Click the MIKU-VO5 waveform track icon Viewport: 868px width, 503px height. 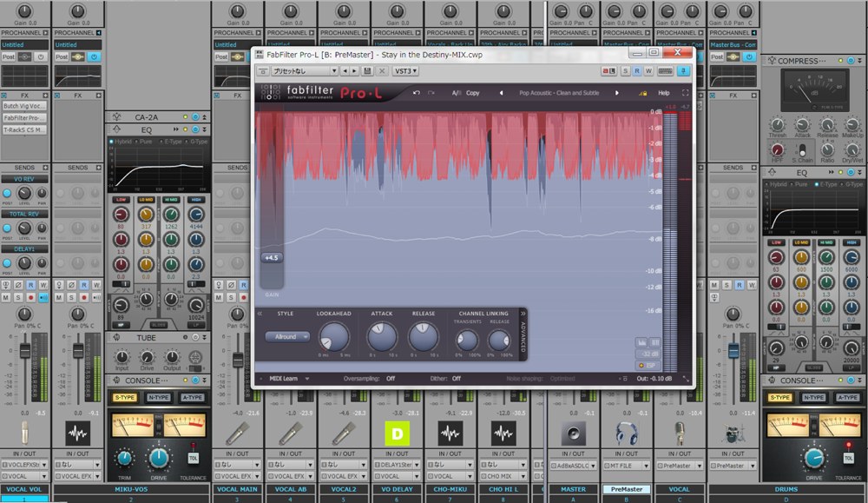coord(77,434)
